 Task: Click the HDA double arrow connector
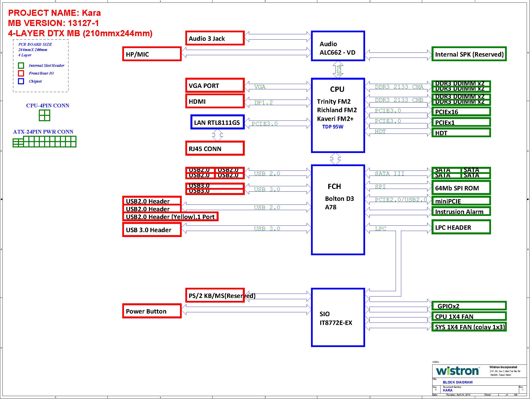click(x=338, y=70)
